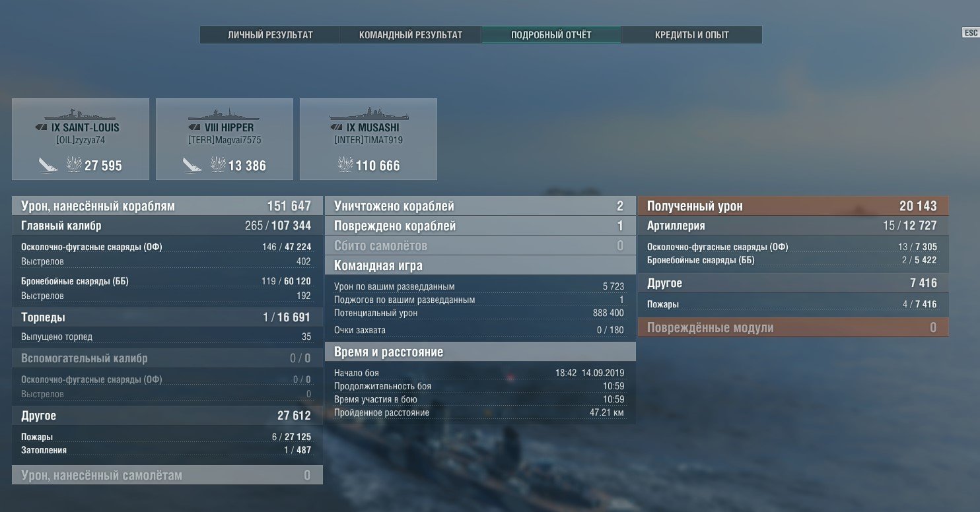Click the Saint-Louis ship silhouette icon
The image size is (980, 512).
[81, 114]
